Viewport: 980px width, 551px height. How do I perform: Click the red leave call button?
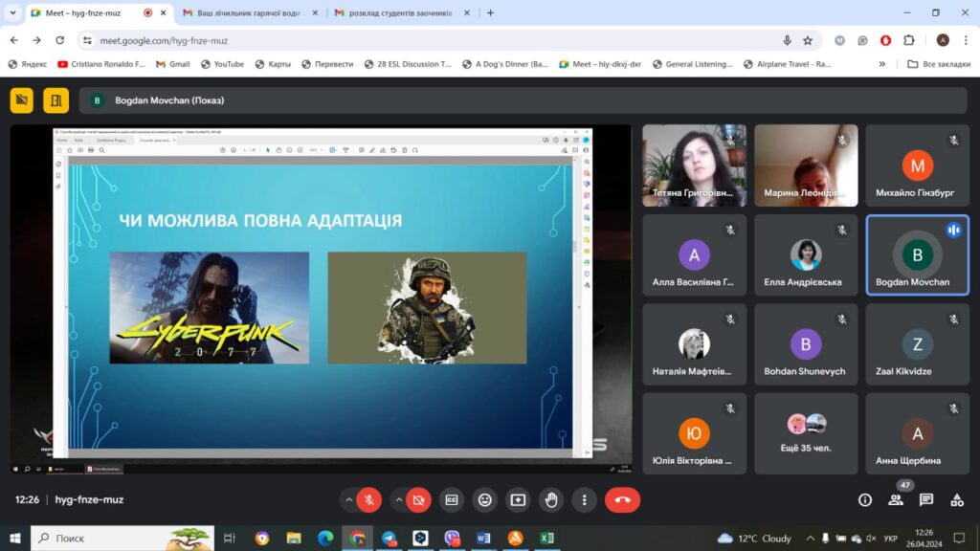tap(622, 499)
